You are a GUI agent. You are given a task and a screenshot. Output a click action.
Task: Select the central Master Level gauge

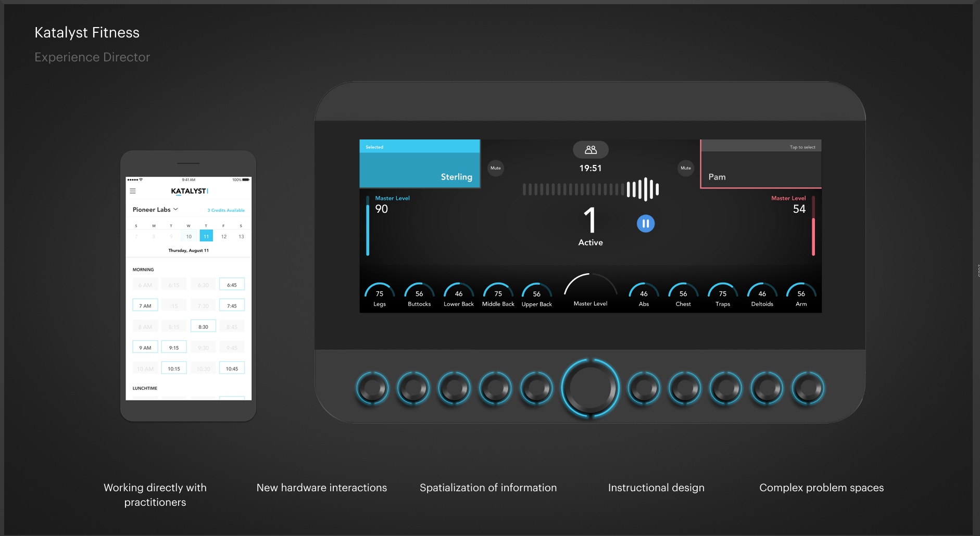pyautogui.click(x=590, y=290)
